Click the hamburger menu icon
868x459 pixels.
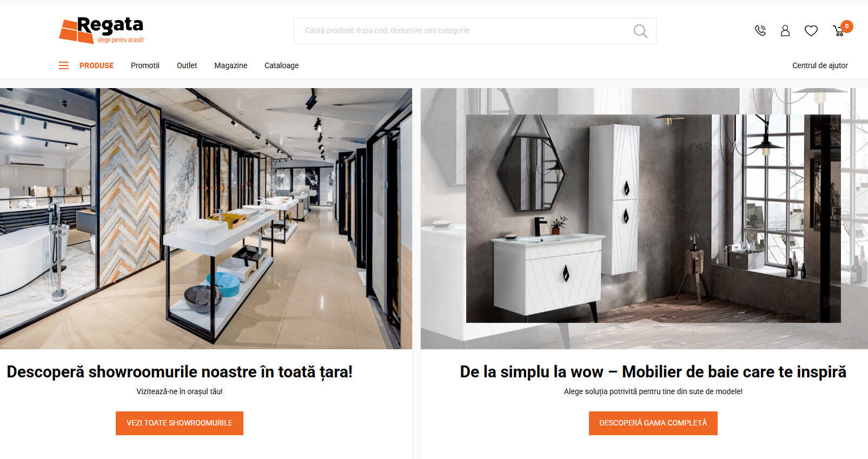point(64,65)
